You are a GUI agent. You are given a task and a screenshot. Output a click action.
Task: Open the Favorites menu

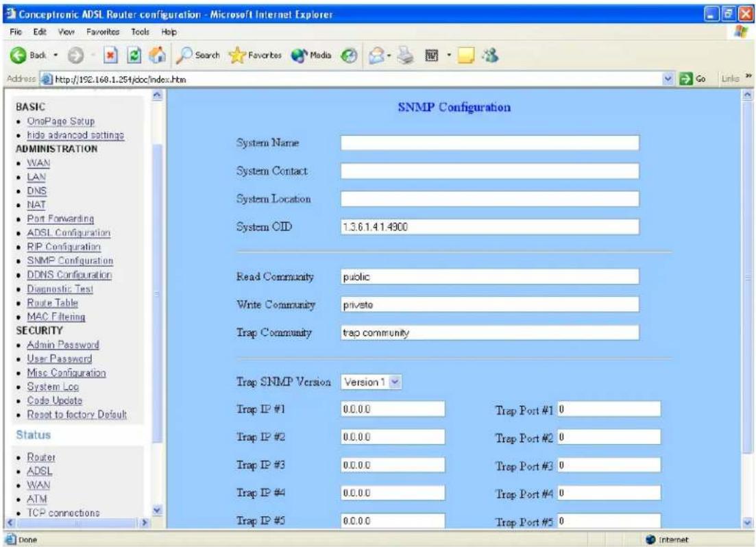(103, 32)
